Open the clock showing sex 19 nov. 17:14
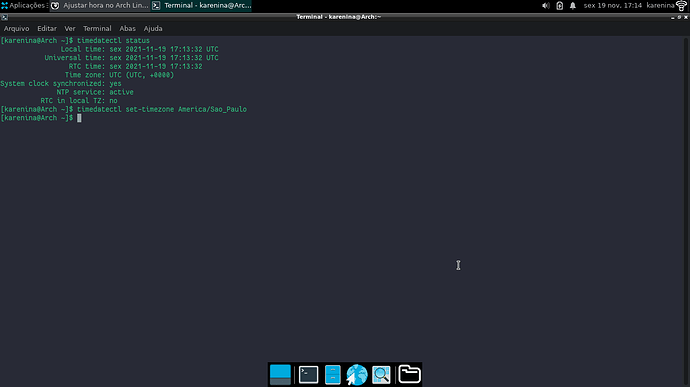690x387 pixels. (x=613, y=6)
